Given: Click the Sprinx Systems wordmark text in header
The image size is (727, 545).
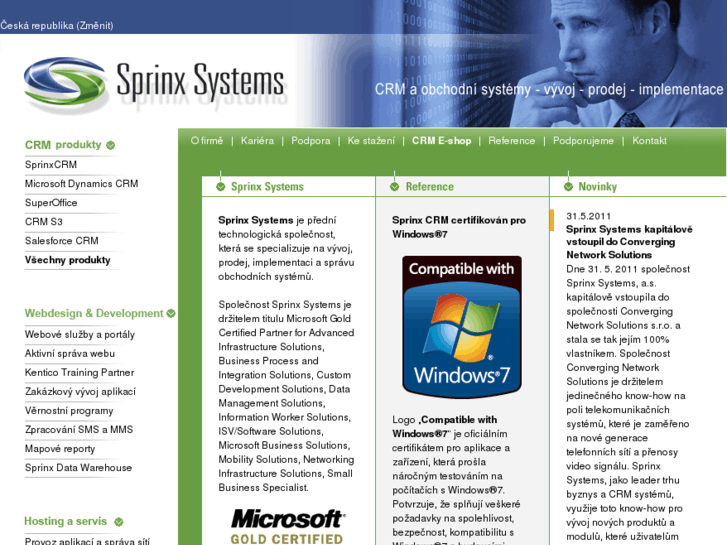Looking at the screenshot, I should click(200, 81).
